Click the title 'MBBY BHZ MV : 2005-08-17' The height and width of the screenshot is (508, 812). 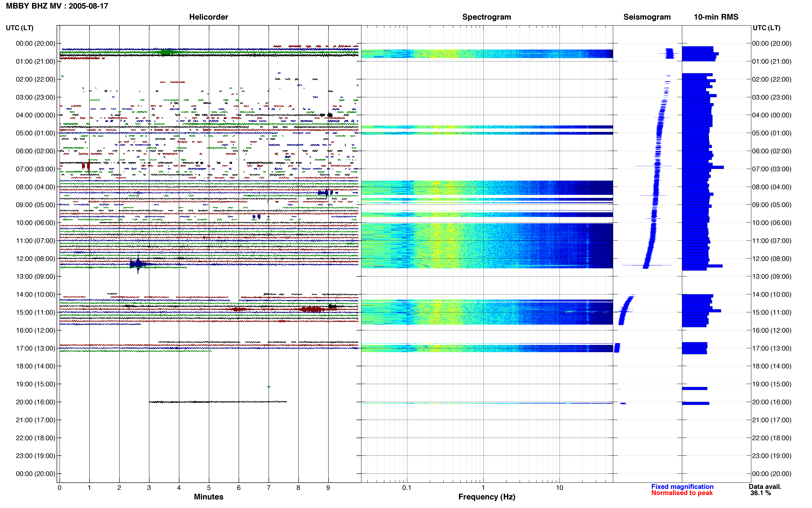[x=57, y=6]
